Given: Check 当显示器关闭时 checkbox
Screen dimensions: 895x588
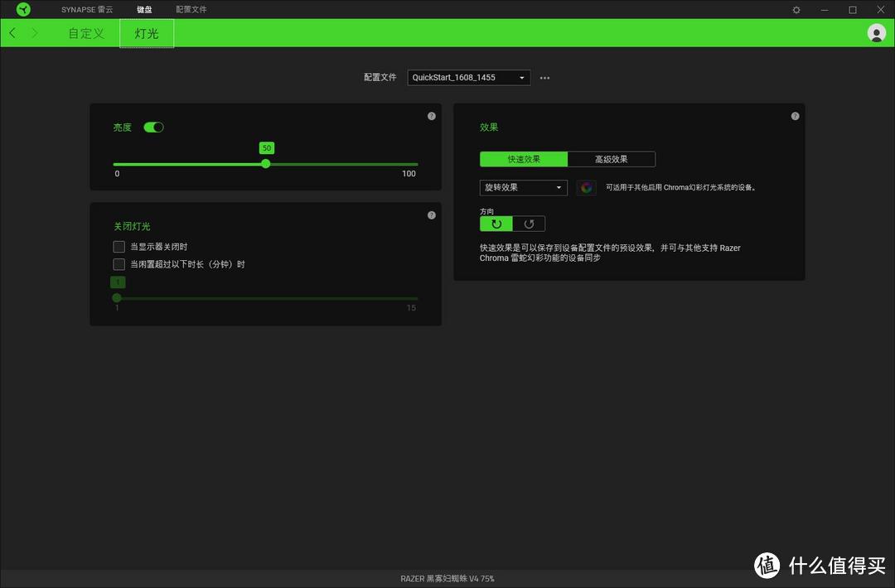Looking at the screenshot, I should tap(119, 246).
